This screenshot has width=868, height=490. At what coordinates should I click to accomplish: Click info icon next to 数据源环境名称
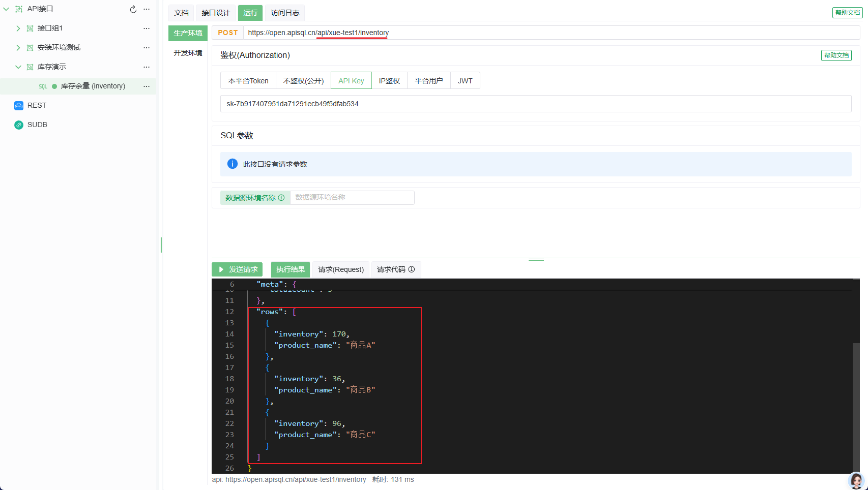281,198
